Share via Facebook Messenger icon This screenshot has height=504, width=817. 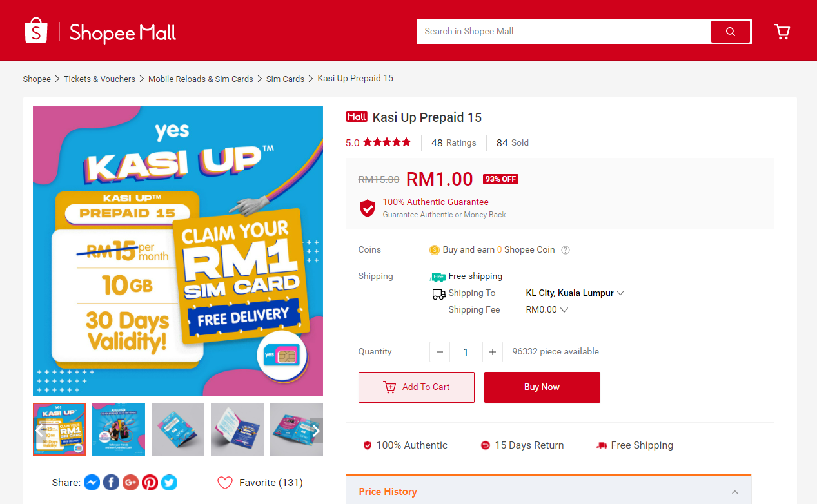click(x=92, y=482)
